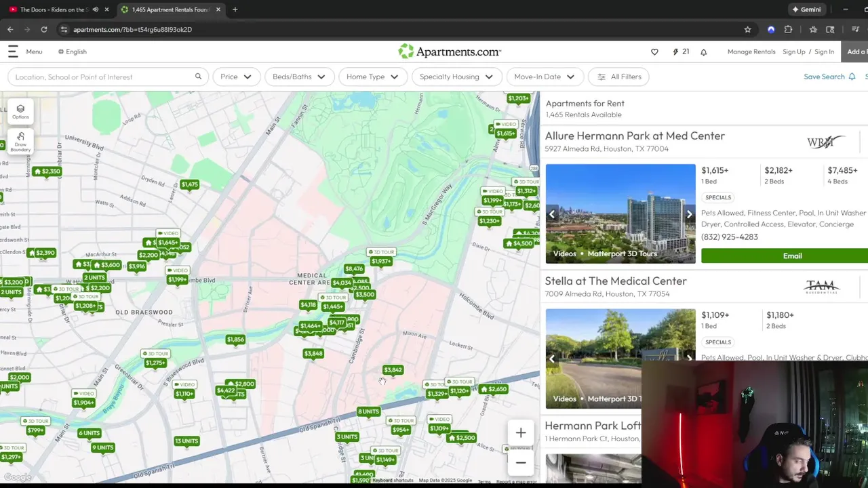Open map Options layers icon
Screen dimensions: 868x488
pos(20,111)
